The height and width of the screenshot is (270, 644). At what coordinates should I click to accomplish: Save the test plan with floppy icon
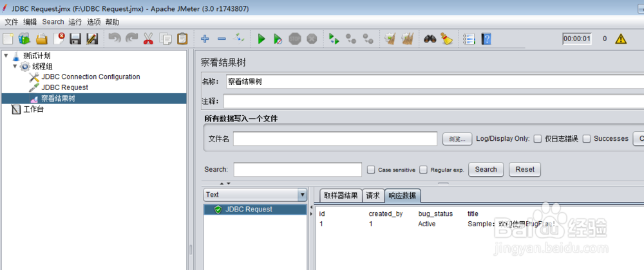pyautogui.click(x=75, y=39)
